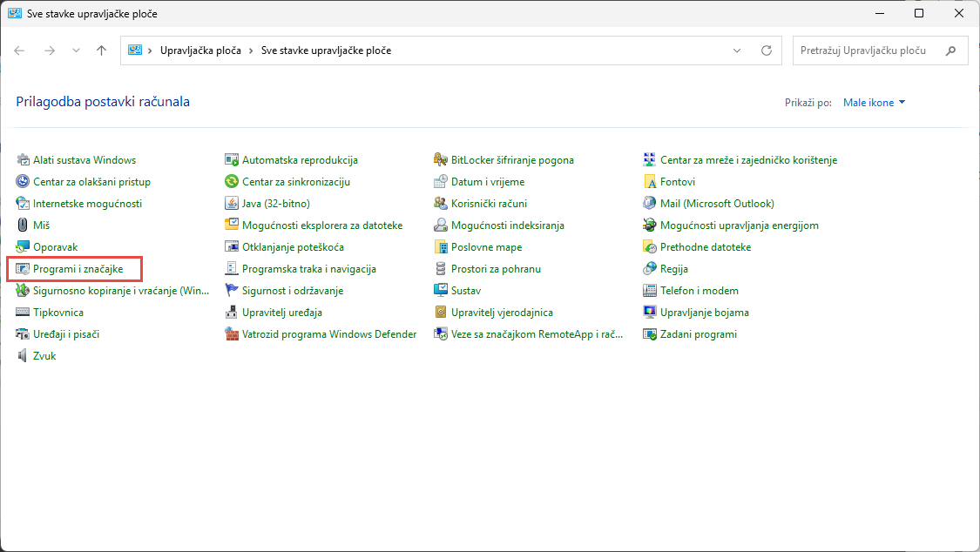Click the Zvuk speaker icon

(23, 355)
